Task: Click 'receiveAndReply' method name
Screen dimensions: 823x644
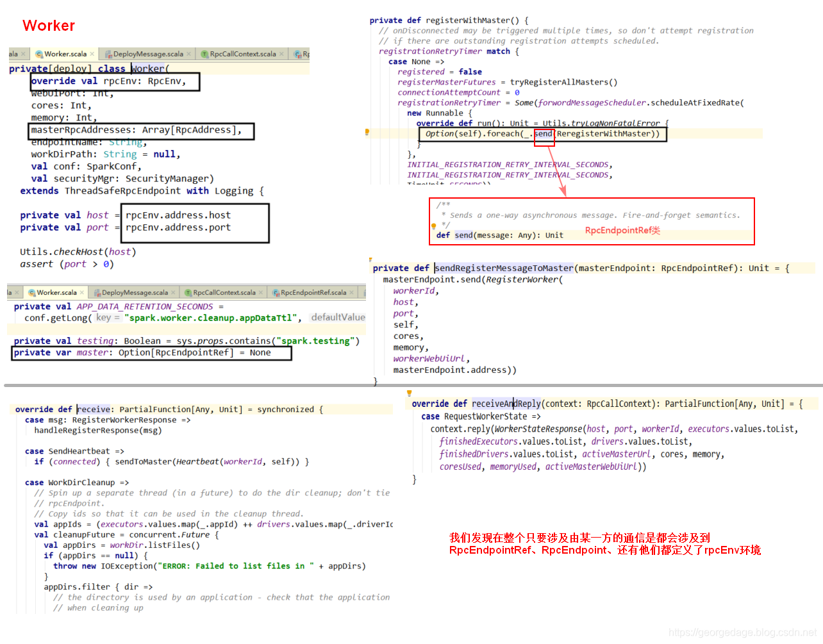Action: click(506, 404)
